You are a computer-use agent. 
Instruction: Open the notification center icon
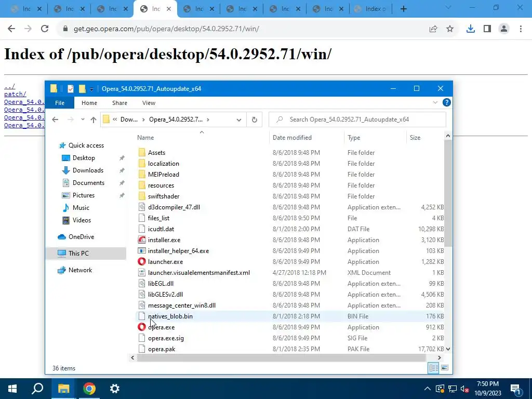pos(515,389)
